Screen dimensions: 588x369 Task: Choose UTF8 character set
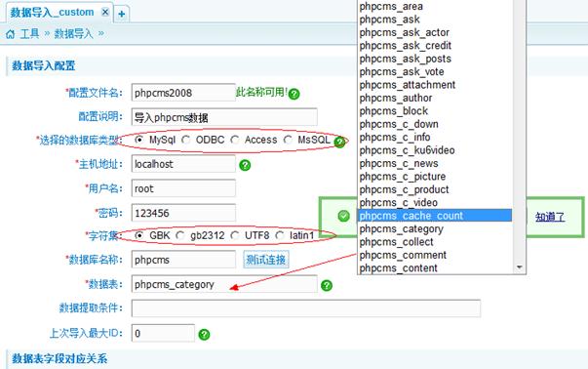click(235, 235)
